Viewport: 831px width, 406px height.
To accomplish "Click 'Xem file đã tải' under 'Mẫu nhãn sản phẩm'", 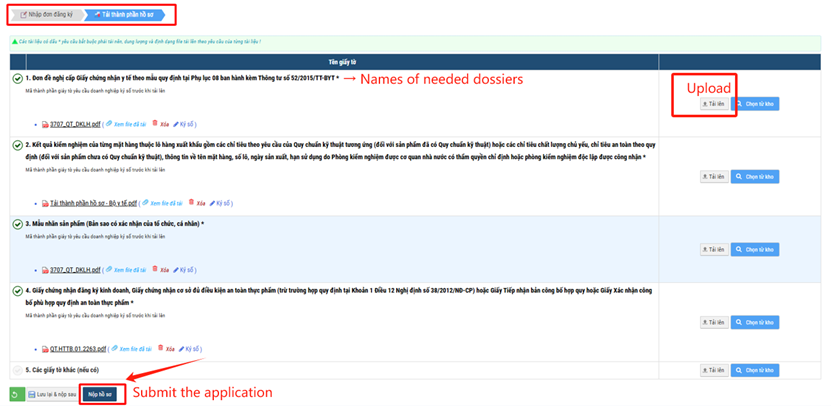I will tap(126, 270).
